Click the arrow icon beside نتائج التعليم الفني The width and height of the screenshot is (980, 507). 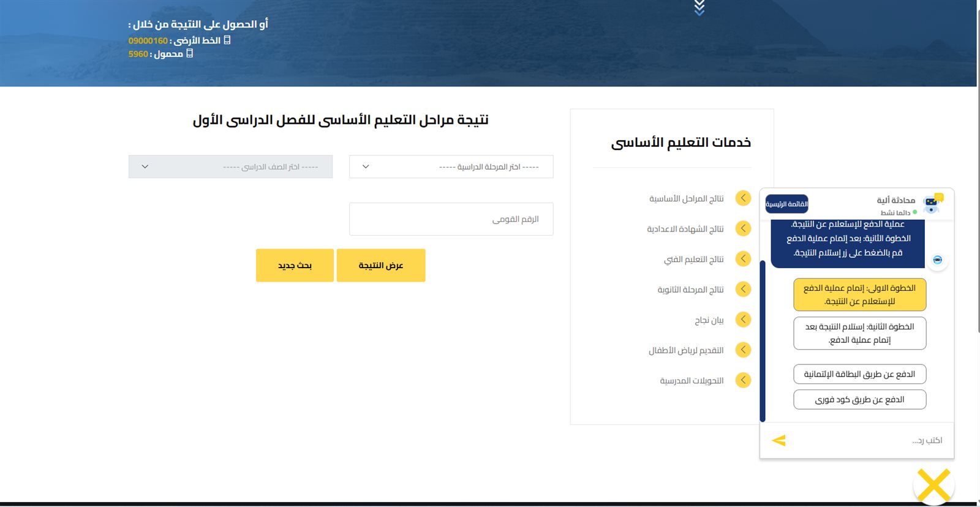click(743, 258)
